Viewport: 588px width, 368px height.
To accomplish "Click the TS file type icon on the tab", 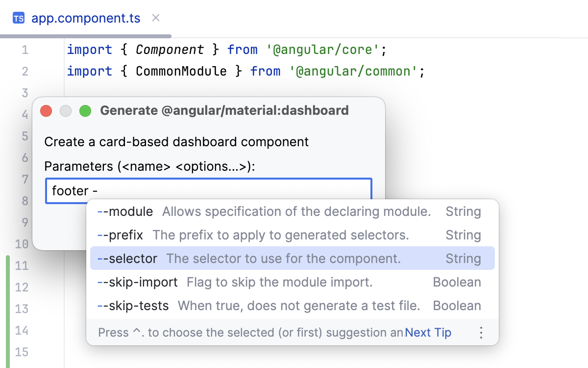I will (19, 18).
